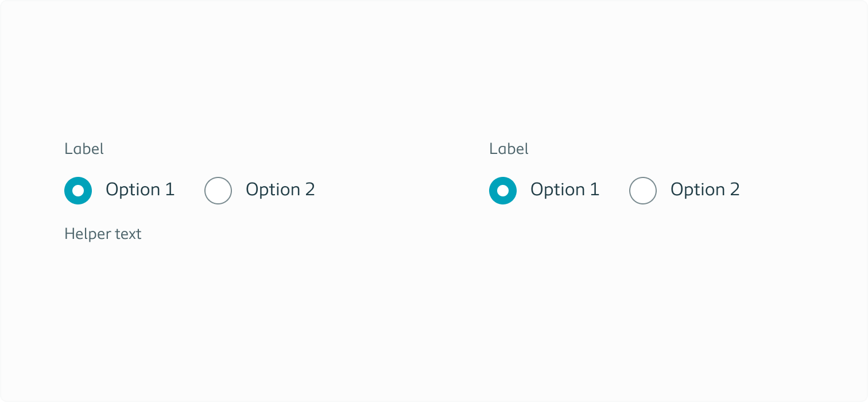Click the Option 1 text label on the left
This screenshot has height=402, width=868.
click(x=139, y=190)
